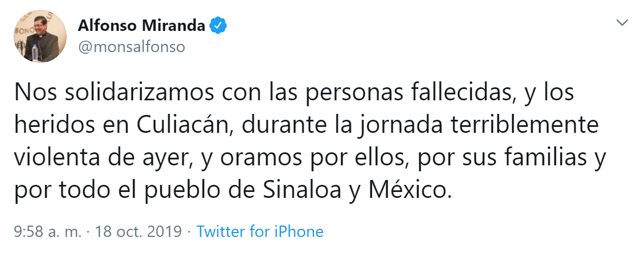The width and height of the screenshot is (644, 257).
Task: Open the tweet options chevron menu
Action: 623,23
